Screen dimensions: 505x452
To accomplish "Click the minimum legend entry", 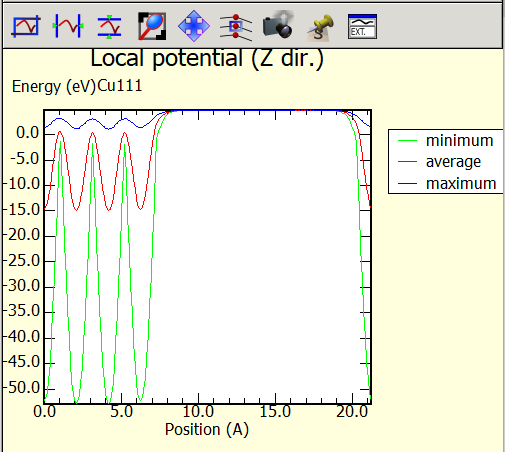I will tap(446, 141).
